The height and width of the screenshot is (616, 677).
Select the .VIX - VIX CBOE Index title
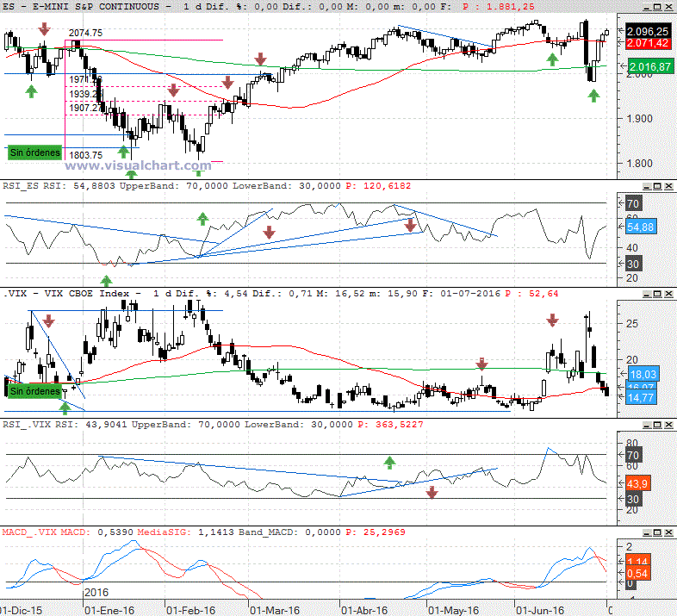(x=67, y=294)
